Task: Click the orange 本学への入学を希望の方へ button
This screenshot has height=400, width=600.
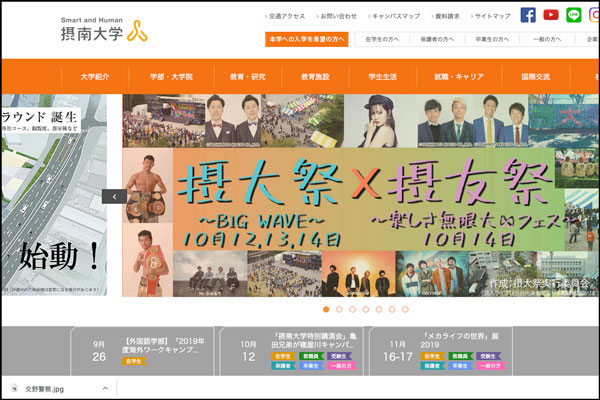Action: click(x=307, y=39)
